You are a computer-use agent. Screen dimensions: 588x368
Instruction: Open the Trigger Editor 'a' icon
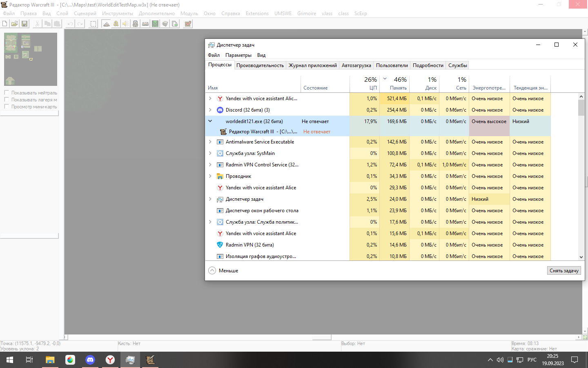coord(116,24)
